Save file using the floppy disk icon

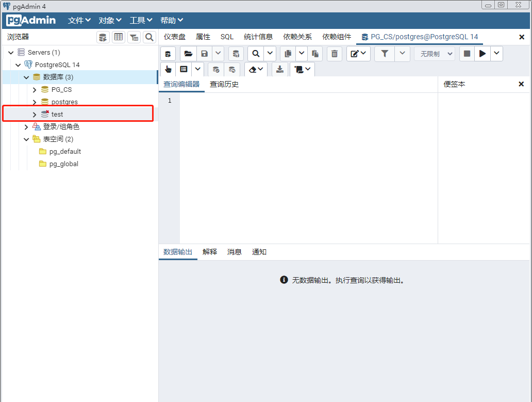204,54
